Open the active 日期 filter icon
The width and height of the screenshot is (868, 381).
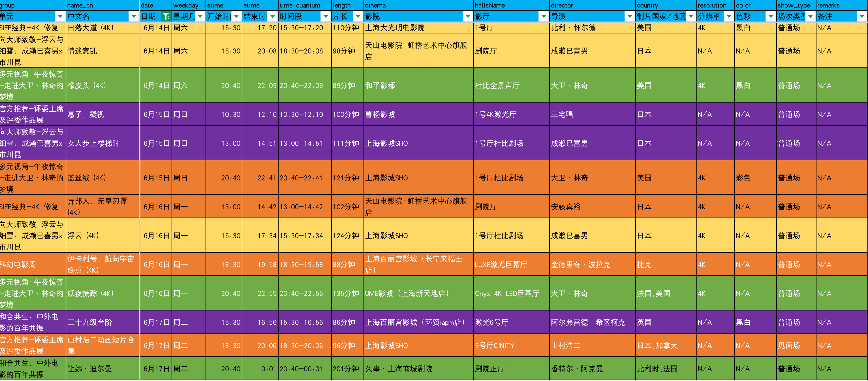point(166,16)
